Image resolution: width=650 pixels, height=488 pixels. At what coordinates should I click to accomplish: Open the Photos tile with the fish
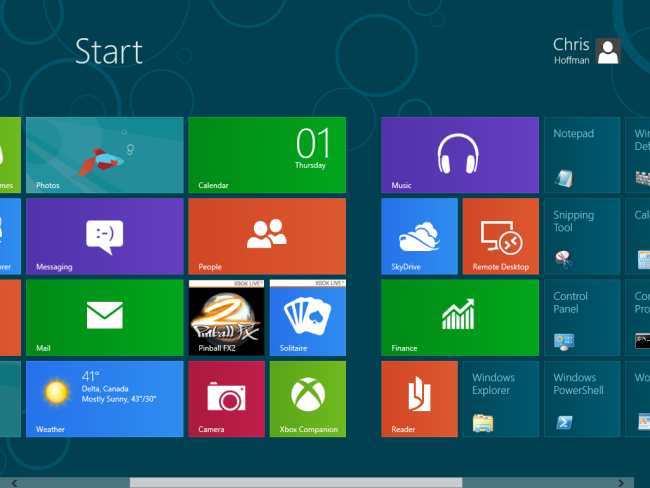104,155
